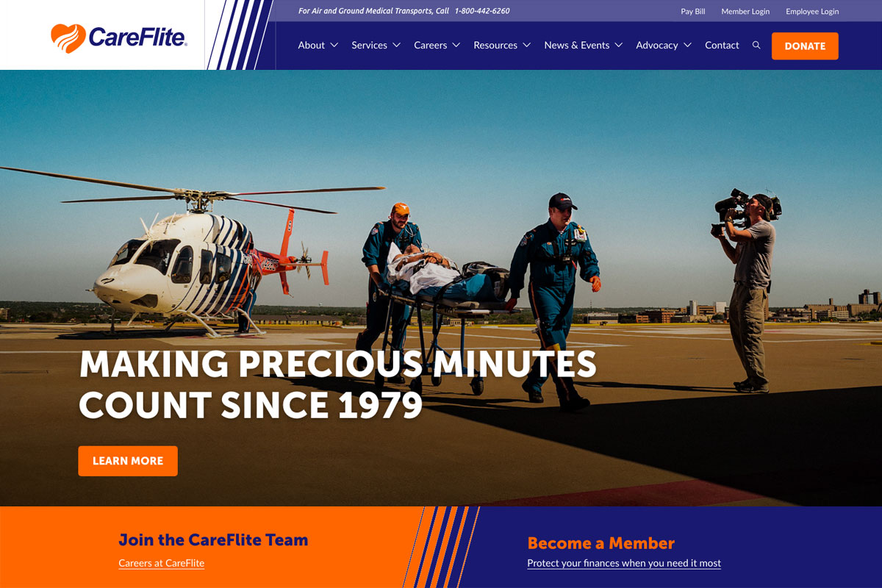This screenshot has width=882, height=588.
Task: Expand the Careers dropdown chevron
Action: point(456,46)
